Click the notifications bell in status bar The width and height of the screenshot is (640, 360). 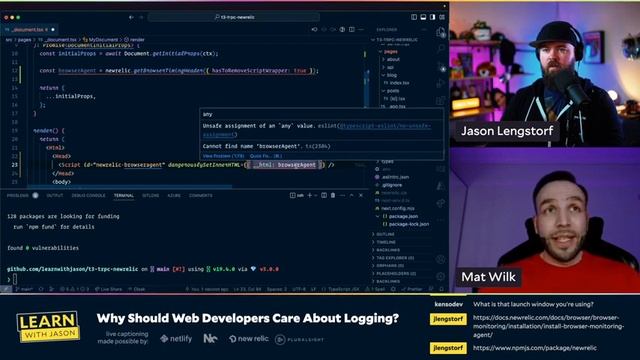[x=442, y=289]
